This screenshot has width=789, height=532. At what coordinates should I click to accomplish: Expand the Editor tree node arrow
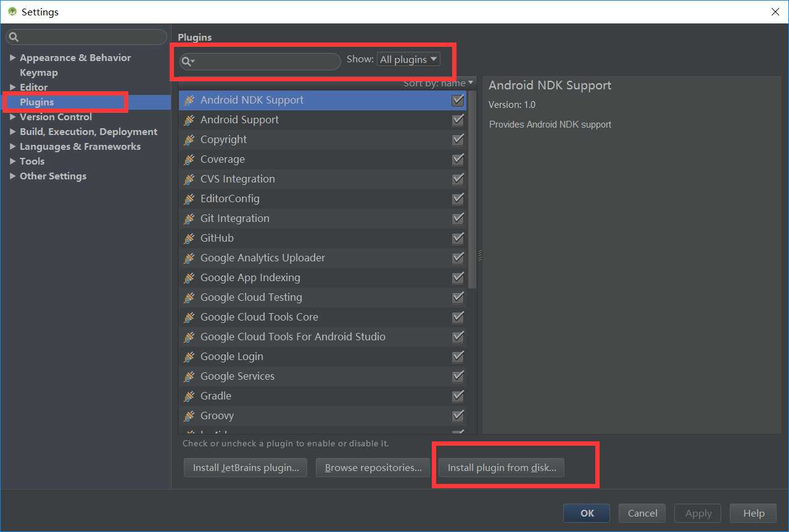[12, 88]
